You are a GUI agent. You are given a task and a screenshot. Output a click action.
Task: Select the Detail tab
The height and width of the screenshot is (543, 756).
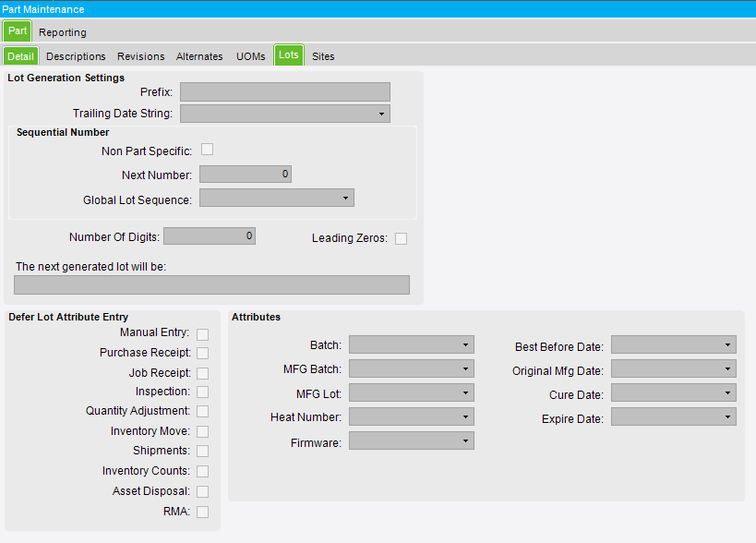20,56
